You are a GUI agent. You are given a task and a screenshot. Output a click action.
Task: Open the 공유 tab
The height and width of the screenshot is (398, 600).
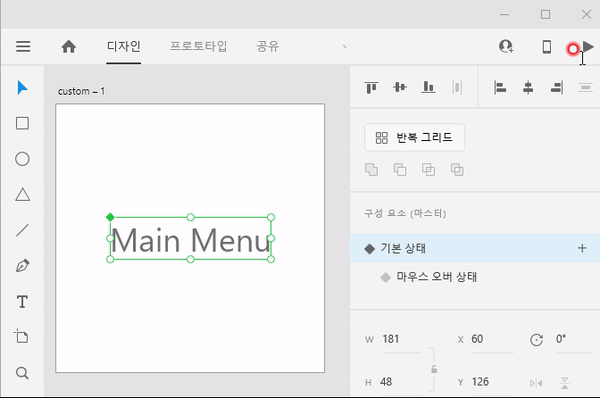click(268, 47)
